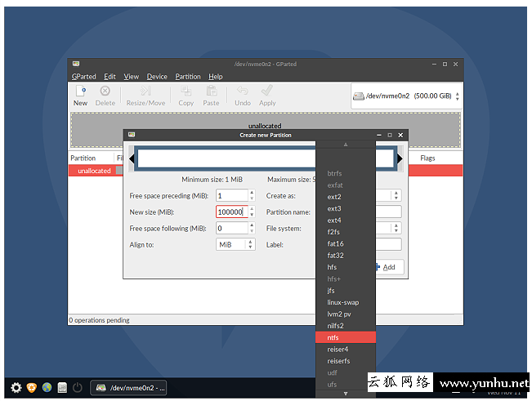Open the file manager taskbar icon
The image size is (532, 401).
pos(62,387)
